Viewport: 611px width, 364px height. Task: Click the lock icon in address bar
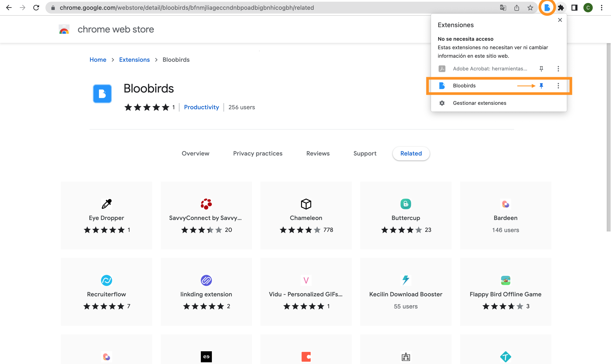tap(53, 8)
